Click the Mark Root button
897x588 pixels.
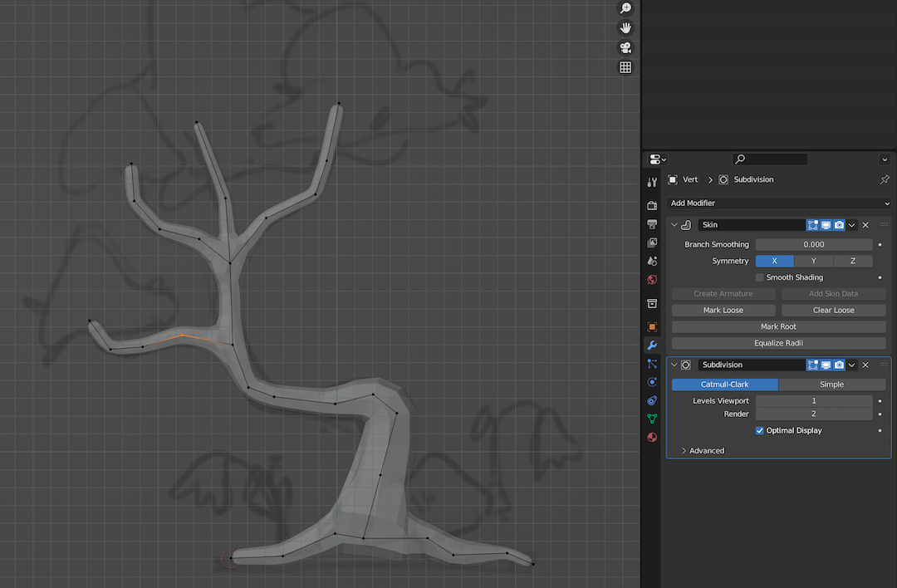point(778,326)
